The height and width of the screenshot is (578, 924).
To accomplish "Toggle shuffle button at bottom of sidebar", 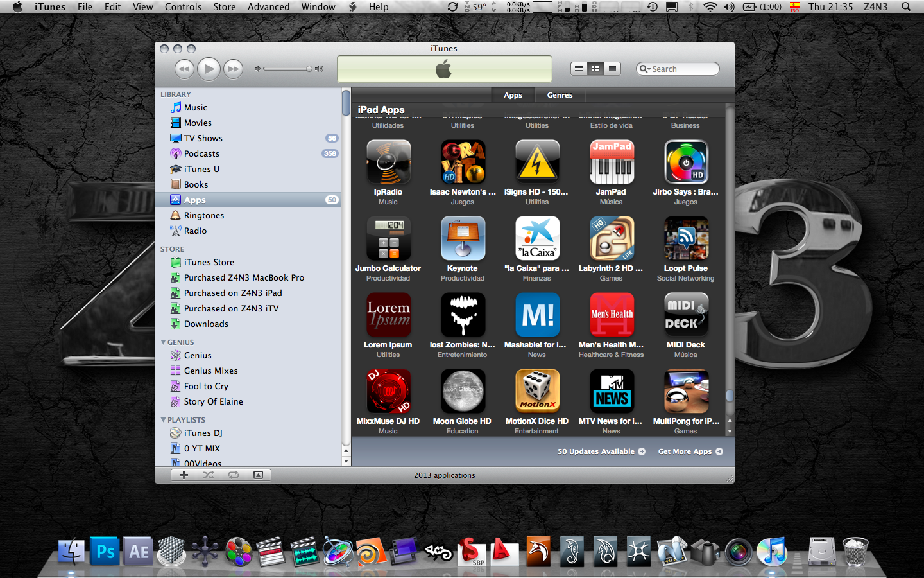I will [x=209, y=475].
